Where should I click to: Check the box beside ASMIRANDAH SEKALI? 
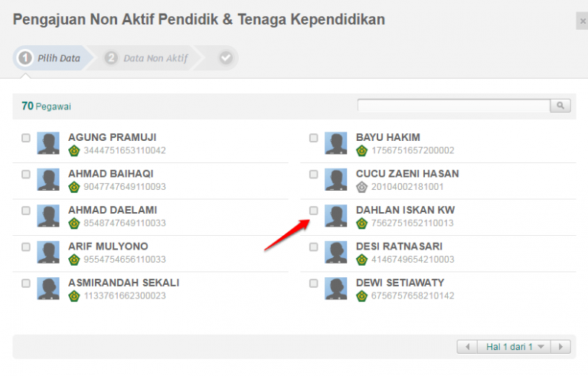point(26,283)
